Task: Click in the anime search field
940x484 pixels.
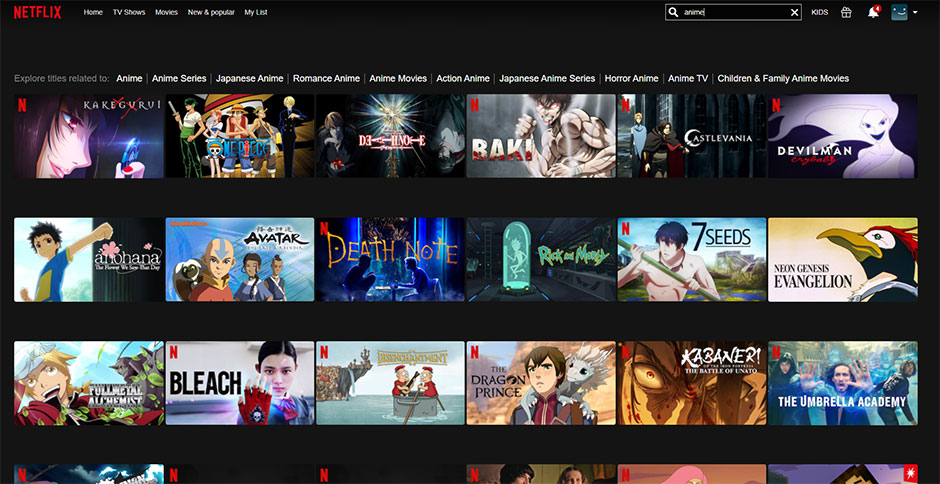Action: coord(733,12)
